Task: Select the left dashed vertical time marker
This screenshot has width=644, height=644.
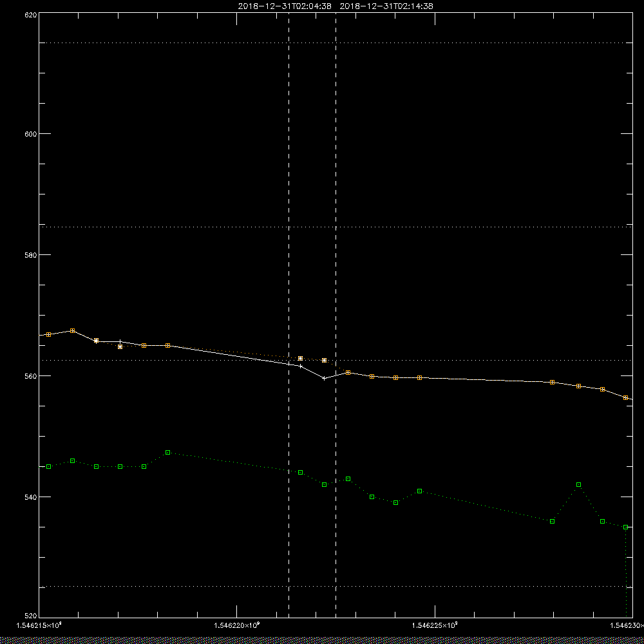Action: point(289,315)
